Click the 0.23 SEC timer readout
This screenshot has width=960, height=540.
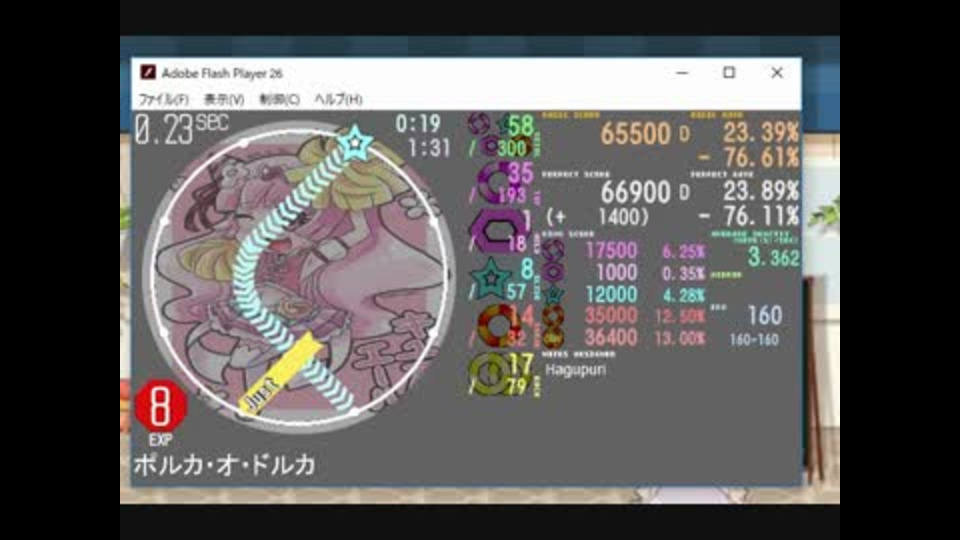(x=181, y=129)
